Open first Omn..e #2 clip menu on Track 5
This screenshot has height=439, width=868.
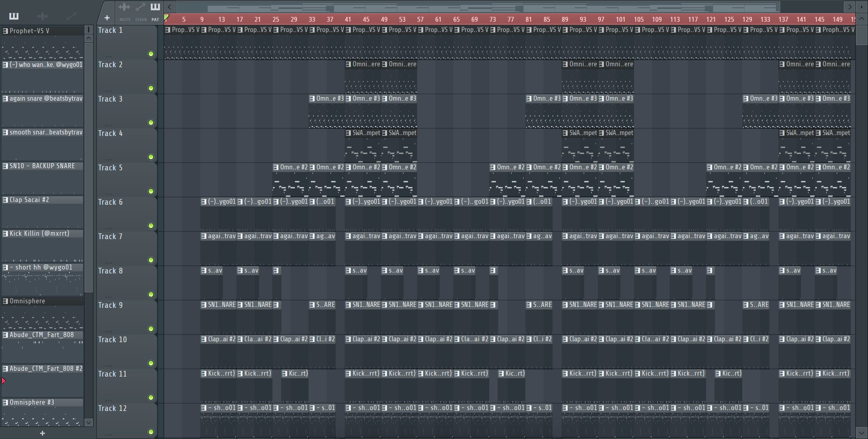tap(276, 167)
